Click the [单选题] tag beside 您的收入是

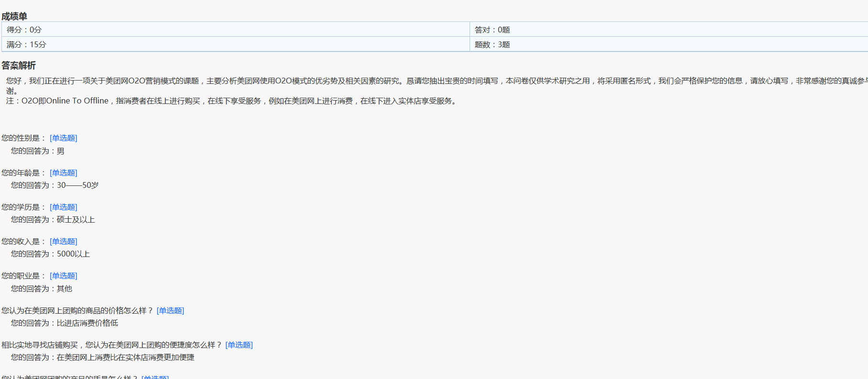pos(63,241)
